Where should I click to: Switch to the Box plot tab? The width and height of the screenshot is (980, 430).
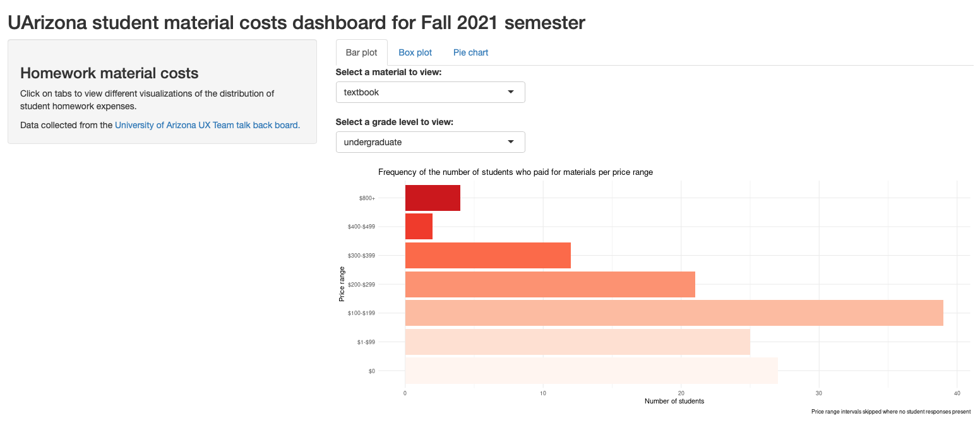(x=415, y=52)
